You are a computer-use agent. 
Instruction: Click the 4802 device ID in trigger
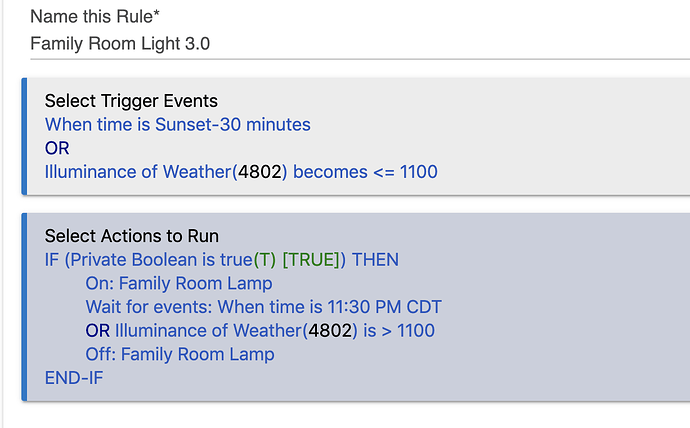pos(260,172)
